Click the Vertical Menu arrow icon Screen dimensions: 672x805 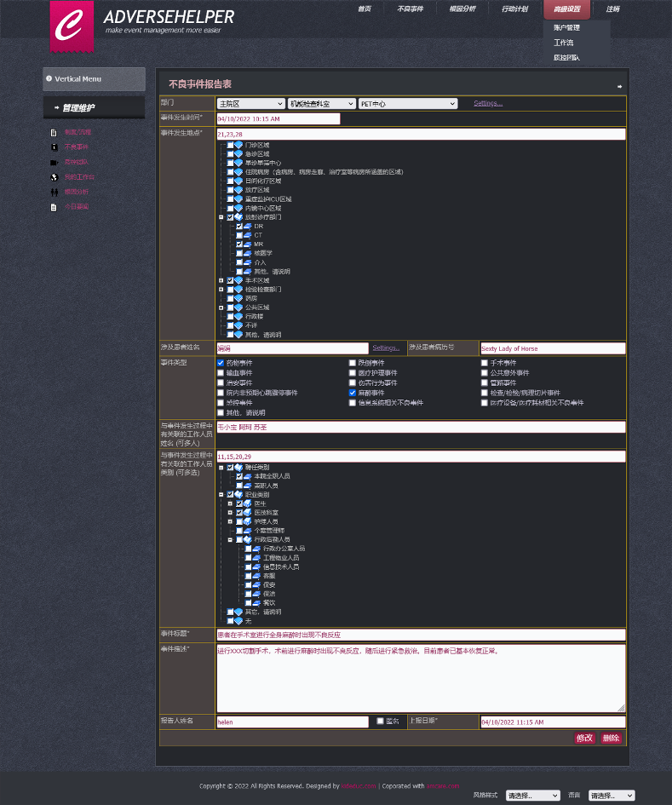tap(49, 79)
